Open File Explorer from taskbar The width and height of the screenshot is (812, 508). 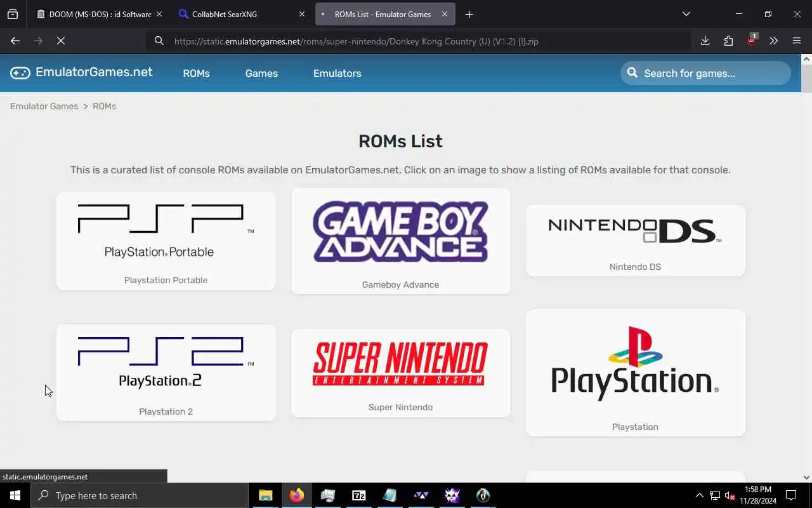(265, 495)
